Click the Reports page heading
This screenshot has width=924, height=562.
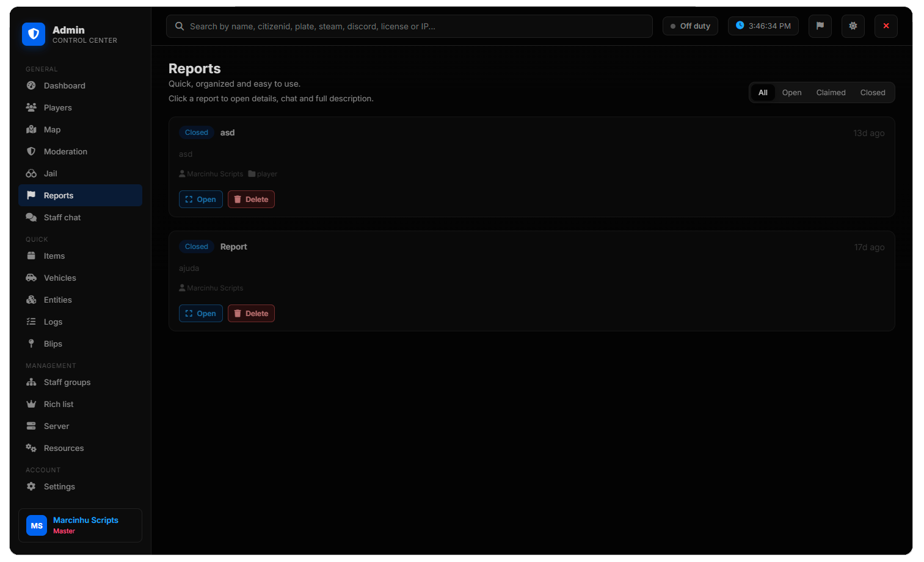coord(194,69)
